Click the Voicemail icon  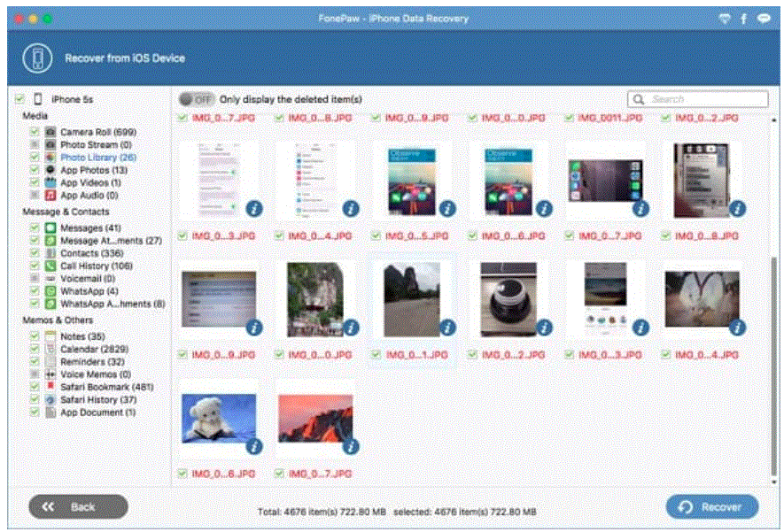click(x=50, y=278)
